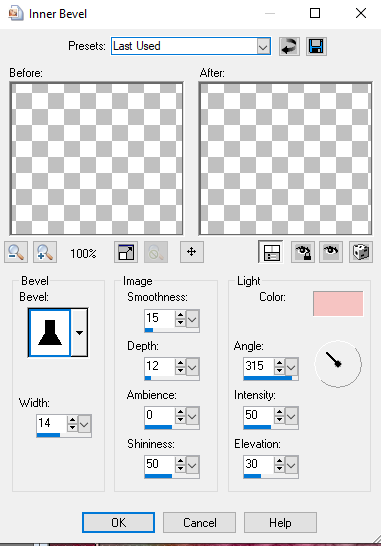The height and width of the screenshot is (546, 381).
Task: Toggle auto proof with the locked eye icon
Action: pyautogui.click(x=303, y=252)
